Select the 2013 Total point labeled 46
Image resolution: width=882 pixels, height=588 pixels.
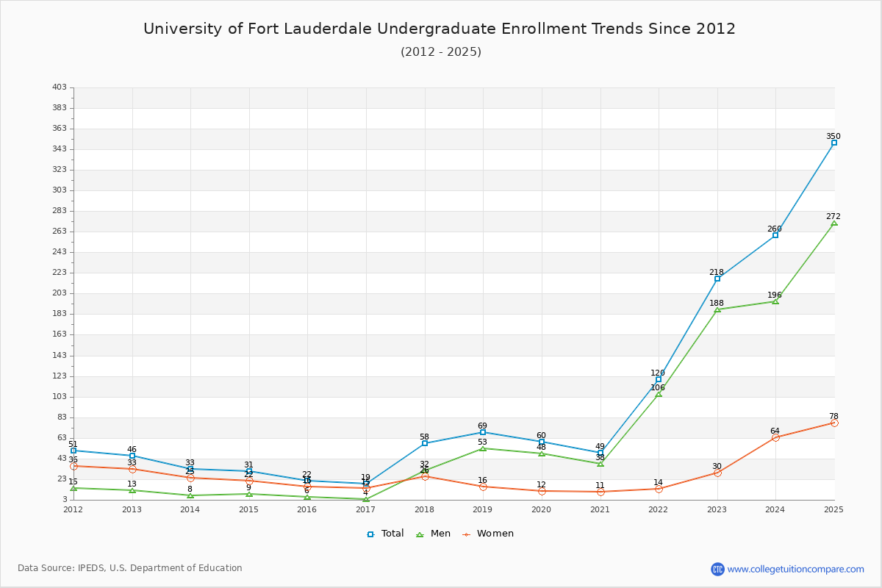pos(132,456)
